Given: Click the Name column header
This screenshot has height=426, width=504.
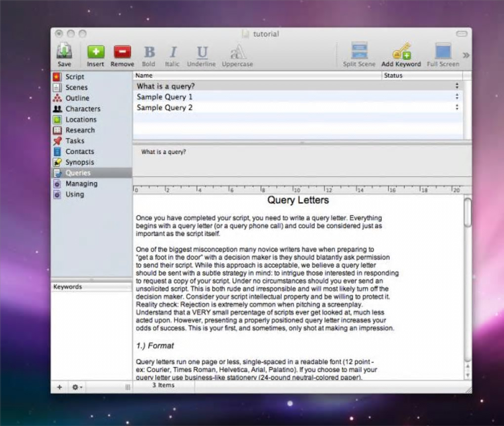Looking at the screenshot, I should tap(257, 76).
